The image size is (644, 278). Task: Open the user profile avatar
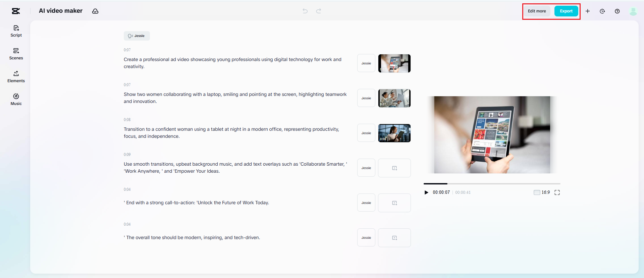click(633, 11)
